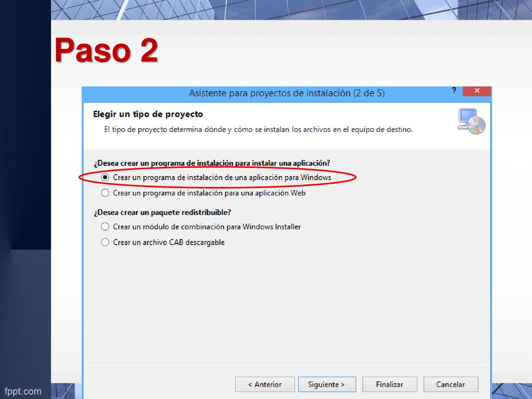This screenshot has width=532, height=399.
Task: Click Finalizar to finish the wizard
Action: [390, 384]
